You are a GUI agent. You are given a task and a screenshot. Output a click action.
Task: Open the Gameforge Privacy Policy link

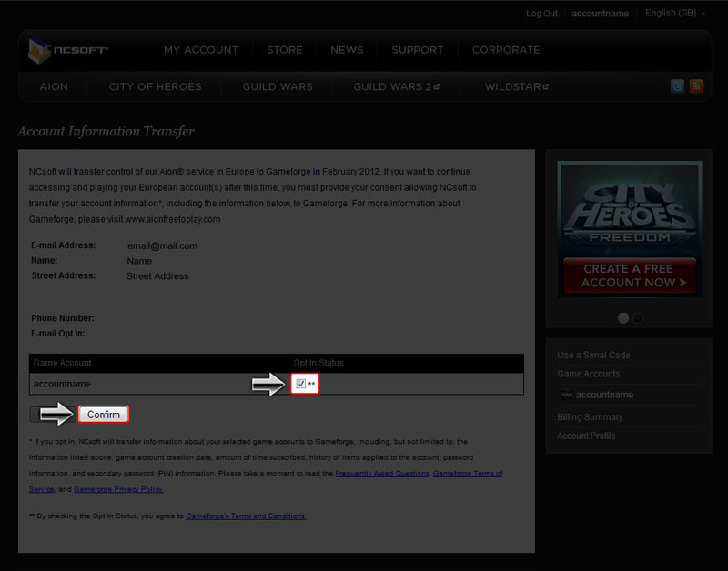coord(118,489)
